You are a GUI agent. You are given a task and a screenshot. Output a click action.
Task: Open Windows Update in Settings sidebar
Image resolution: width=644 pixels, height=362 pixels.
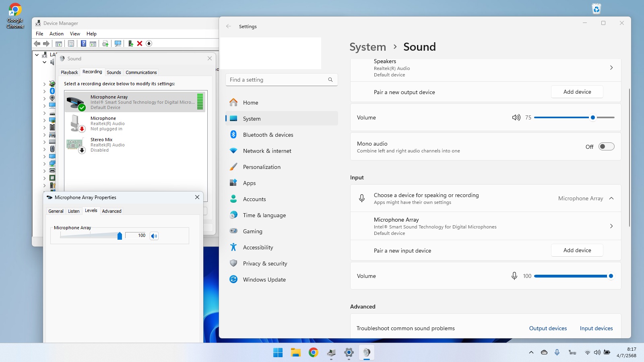(281, 280)
